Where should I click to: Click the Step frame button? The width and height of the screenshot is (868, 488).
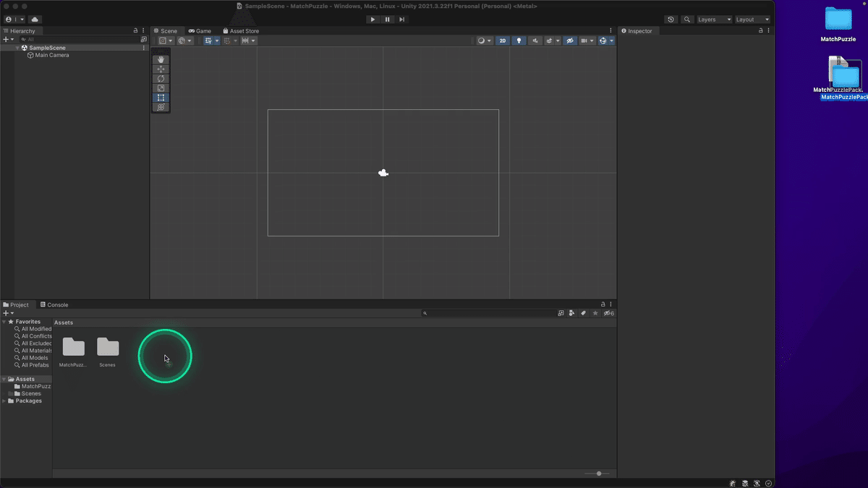[x=401, y=20]
